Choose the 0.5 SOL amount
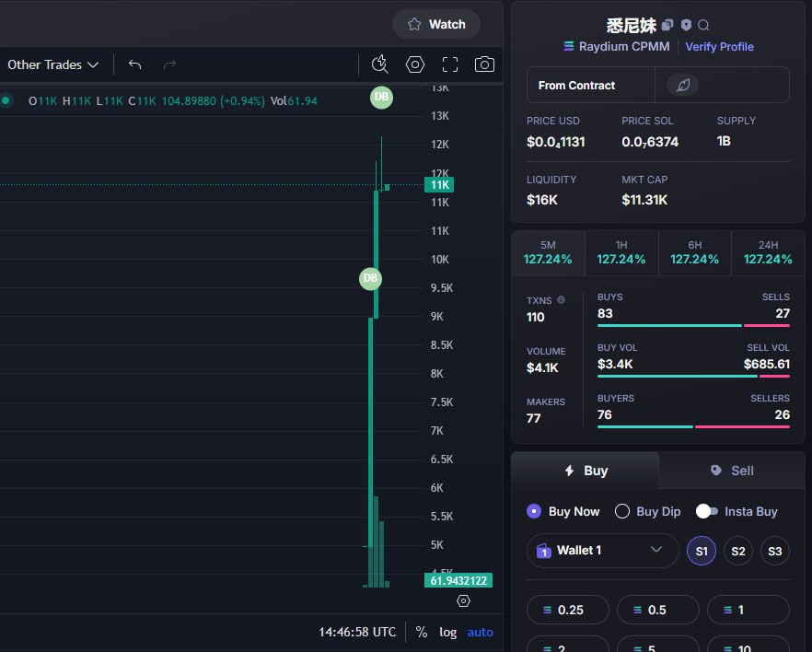The width and height of the screenshot is (812, 652). pos(657,610)
